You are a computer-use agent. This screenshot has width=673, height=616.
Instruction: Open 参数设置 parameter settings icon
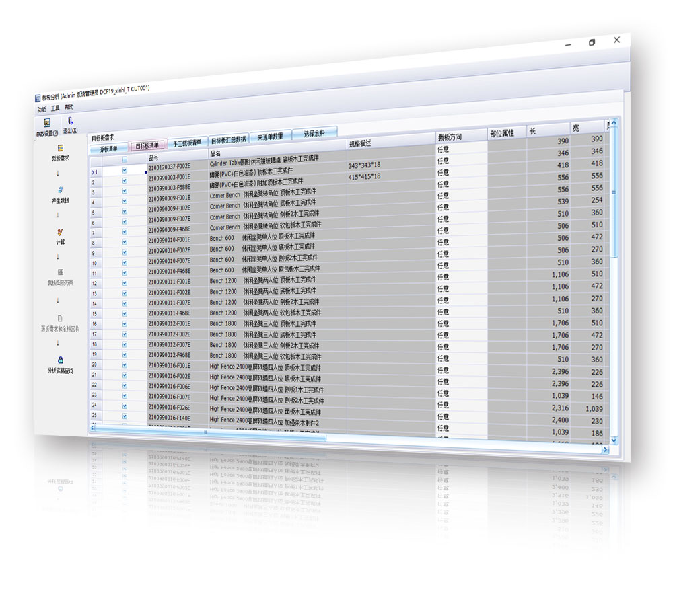pyautogui.click(x=47, y=123)
